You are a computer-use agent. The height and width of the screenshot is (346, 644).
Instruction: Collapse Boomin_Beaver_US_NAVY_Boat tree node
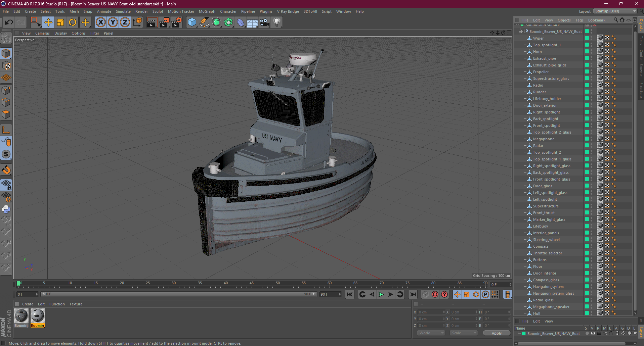click(x=520, y=31)
